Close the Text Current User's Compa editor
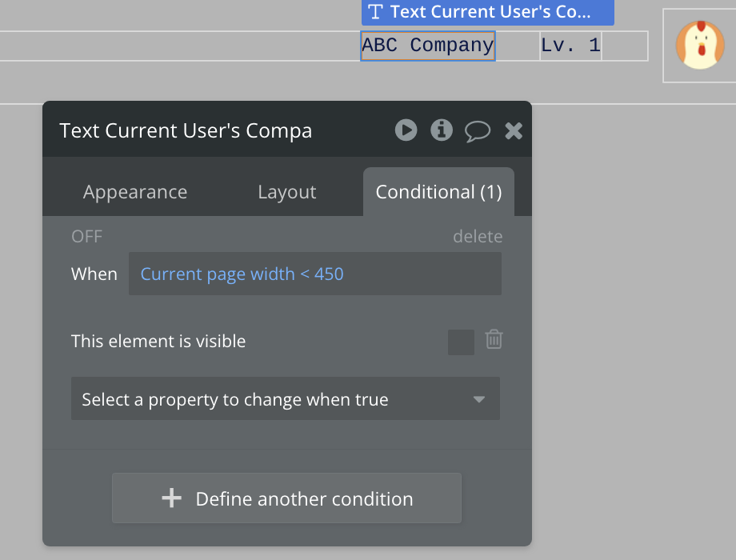The height and width of the screenshot is (560, 736). (514, 130)
